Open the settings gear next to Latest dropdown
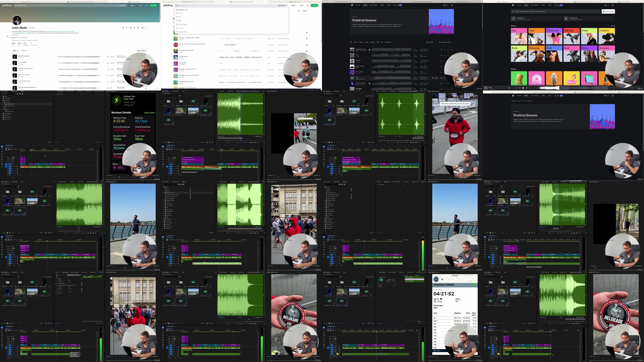This screenshot has height=362, width=644. pyautogui.click(x=298, y=11)
